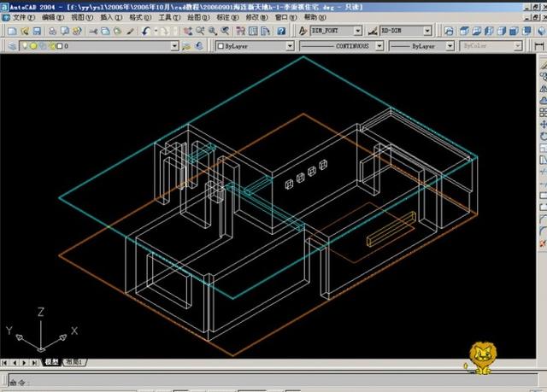Viewport: 547px width, 392px height.
Task: Toggle layer 0 on/off lightbulb
Action: tap(25, 46)
